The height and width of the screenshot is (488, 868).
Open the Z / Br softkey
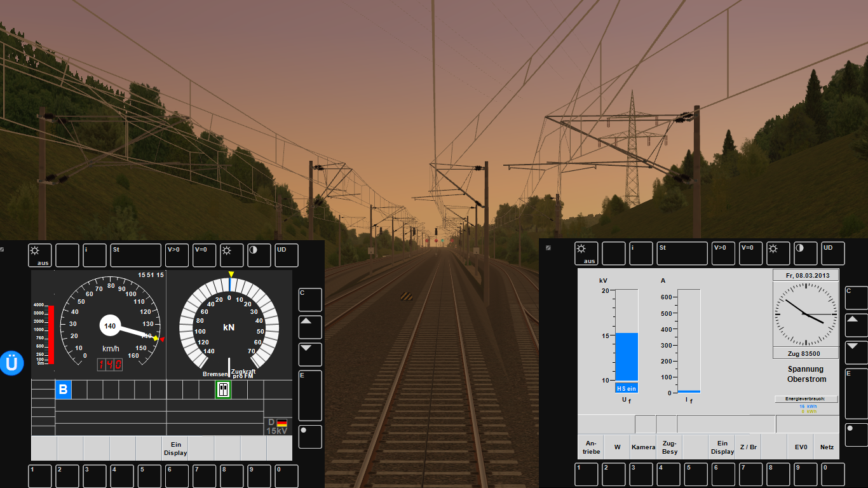click(x=748, y=447)
